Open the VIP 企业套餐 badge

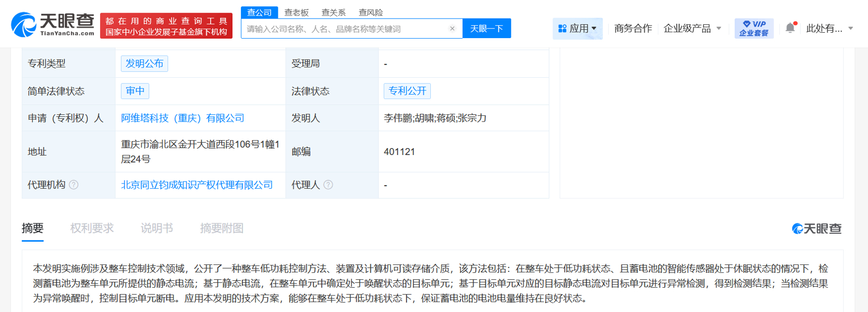click(754, 28)
